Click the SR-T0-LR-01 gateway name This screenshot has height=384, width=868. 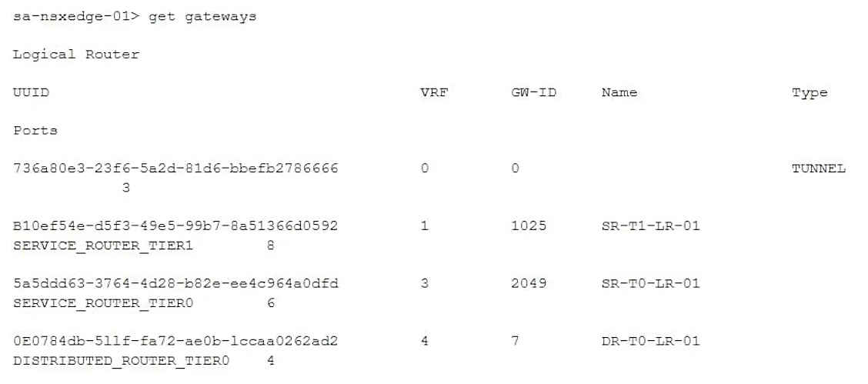[651, 284]
